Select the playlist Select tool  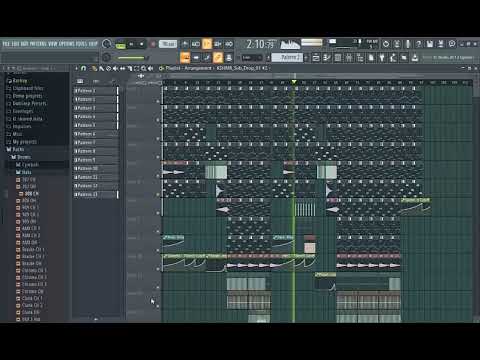tap(136, 68)
